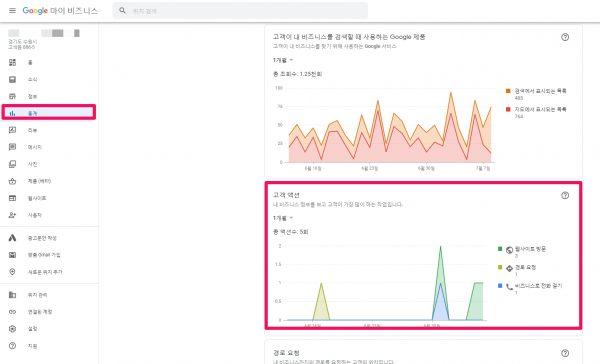This screenshot has width=600, height=364.
Task: Click the total views 1.25천회 text
Action: coord(297,74)
